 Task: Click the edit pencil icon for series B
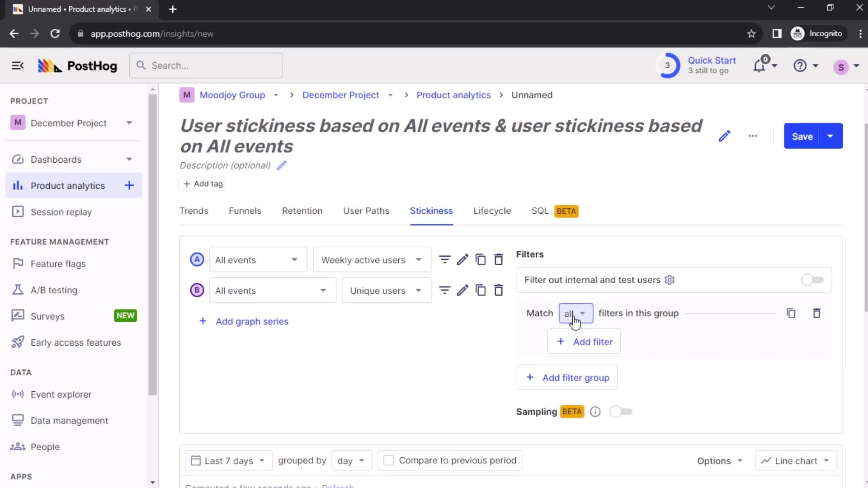[x=463, y=291]
